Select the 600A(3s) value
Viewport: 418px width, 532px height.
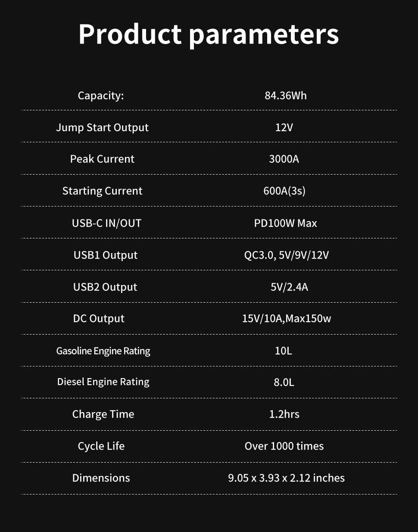pos(284,191)
